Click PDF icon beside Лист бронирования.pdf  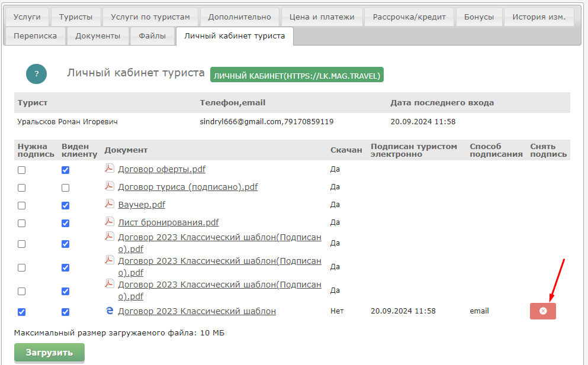[x=110, y=221]
